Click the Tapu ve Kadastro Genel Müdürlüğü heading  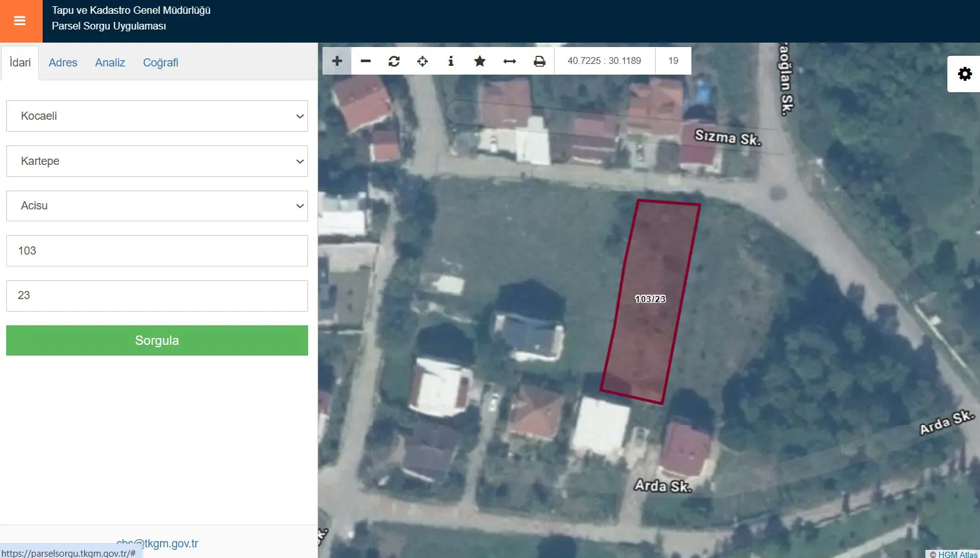(131, 11)
